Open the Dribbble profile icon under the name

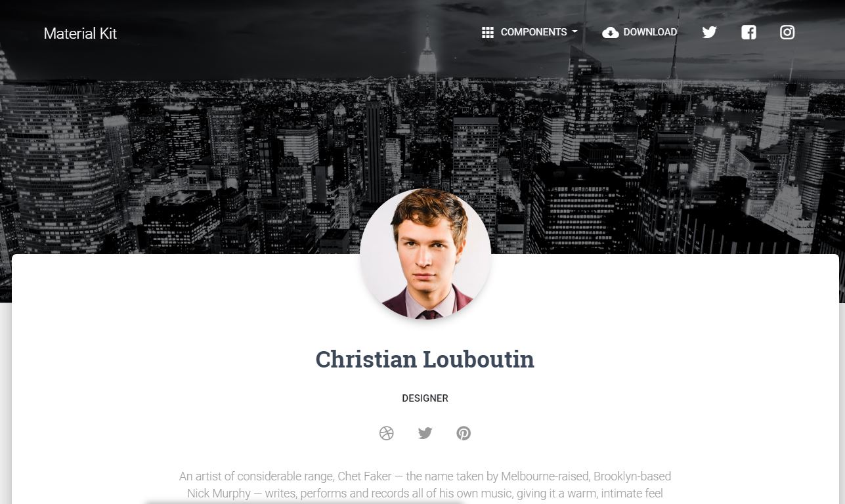click(x=386, y=433)
